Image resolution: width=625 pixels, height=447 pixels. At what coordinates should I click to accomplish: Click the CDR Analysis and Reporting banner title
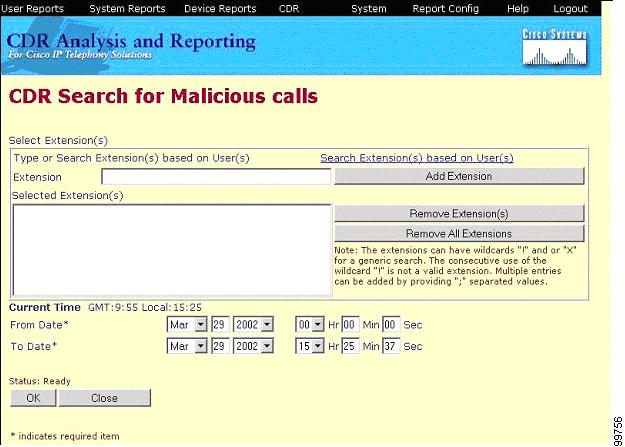pyautogui.click(x=131, y=41)
